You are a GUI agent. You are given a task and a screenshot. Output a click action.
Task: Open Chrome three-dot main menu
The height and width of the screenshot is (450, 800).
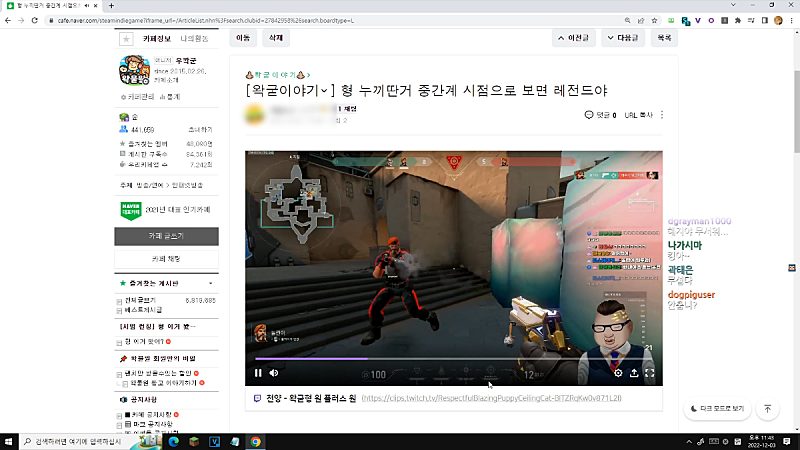[x=791, y=20]
